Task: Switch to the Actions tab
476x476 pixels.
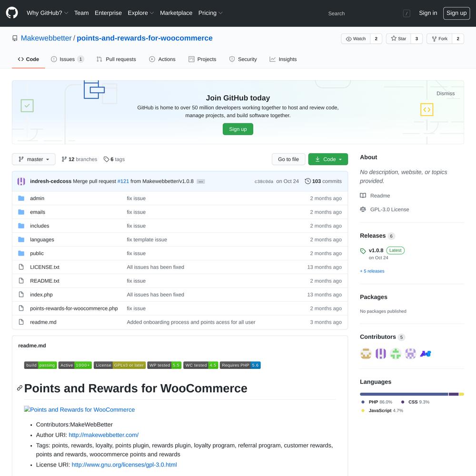Action: click(x=162, y=59)
